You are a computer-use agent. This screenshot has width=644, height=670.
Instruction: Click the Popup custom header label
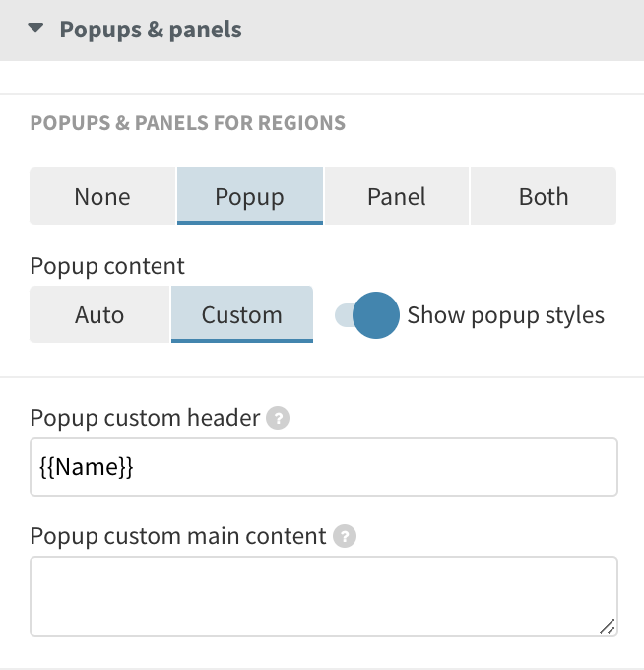145,418
